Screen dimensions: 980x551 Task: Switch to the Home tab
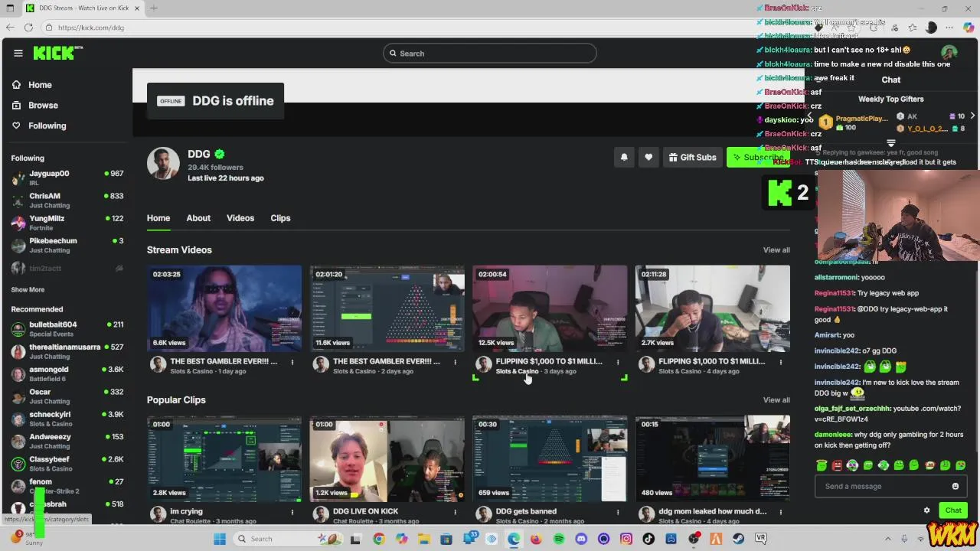158,218
